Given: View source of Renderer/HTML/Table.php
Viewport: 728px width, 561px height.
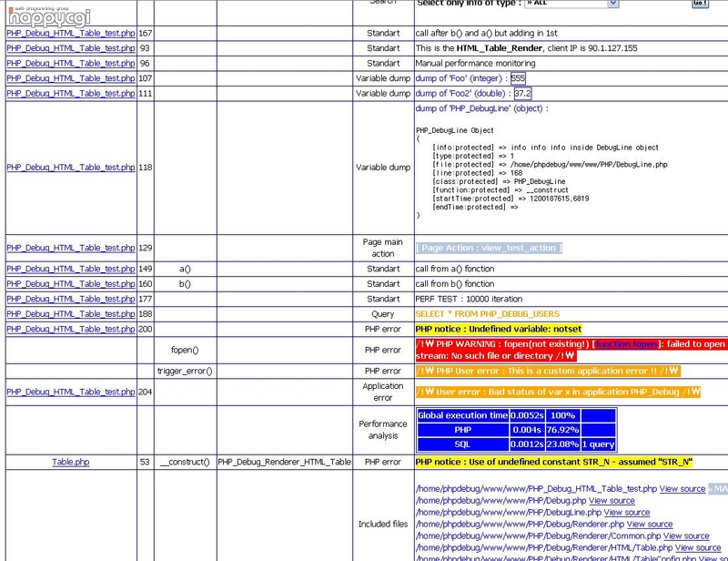Looking at the screenshot, I should [698, 548].
